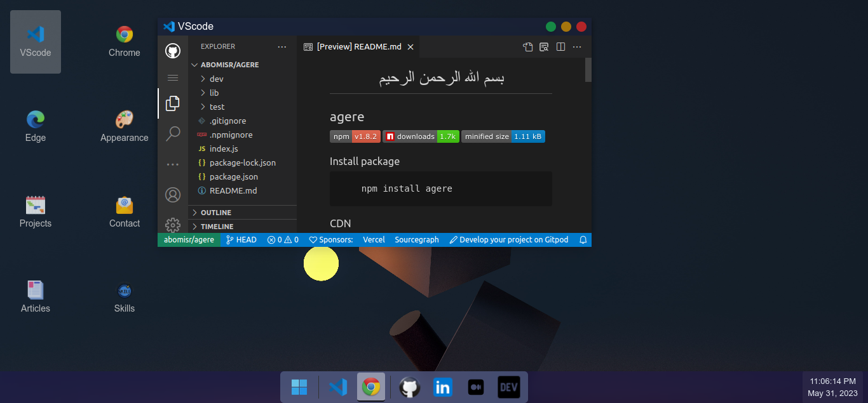Viewport: 868px width, 403px height.
Task: Click the HEAD branch indicator
Action: 241,240
